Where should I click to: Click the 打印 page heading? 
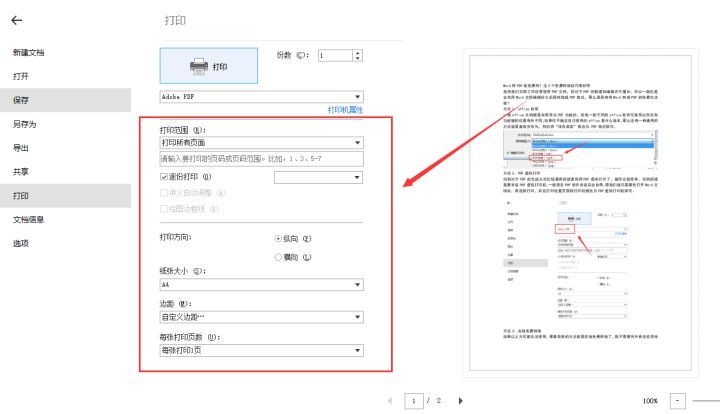point(175,20)
